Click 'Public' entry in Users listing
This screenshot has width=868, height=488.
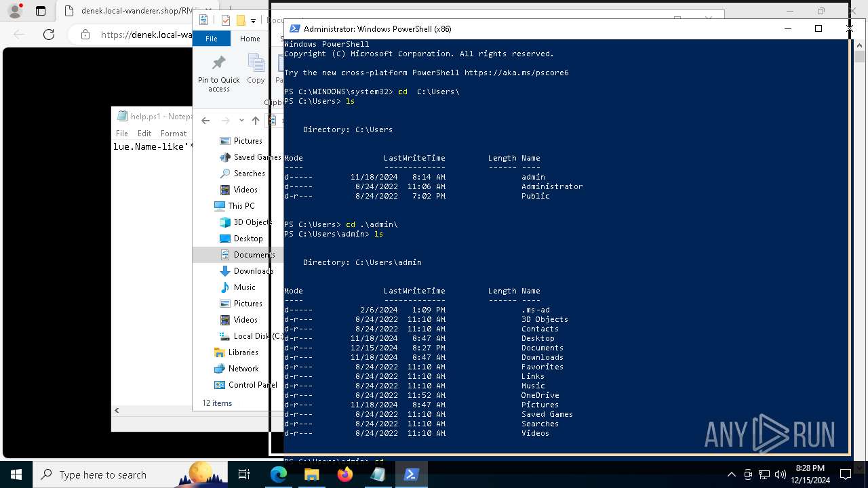[x=536, y=196]
